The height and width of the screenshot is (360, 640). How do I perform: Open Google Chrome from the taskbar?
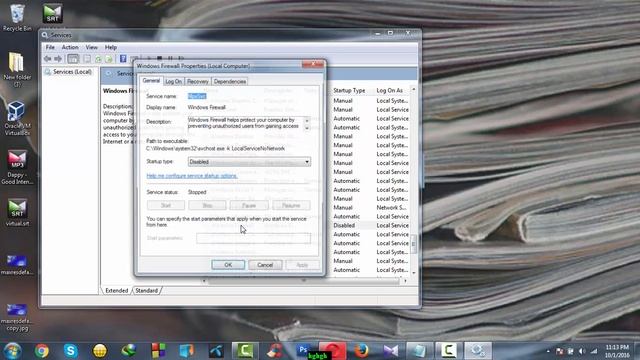pyautogui.click(x=42, y=351)
